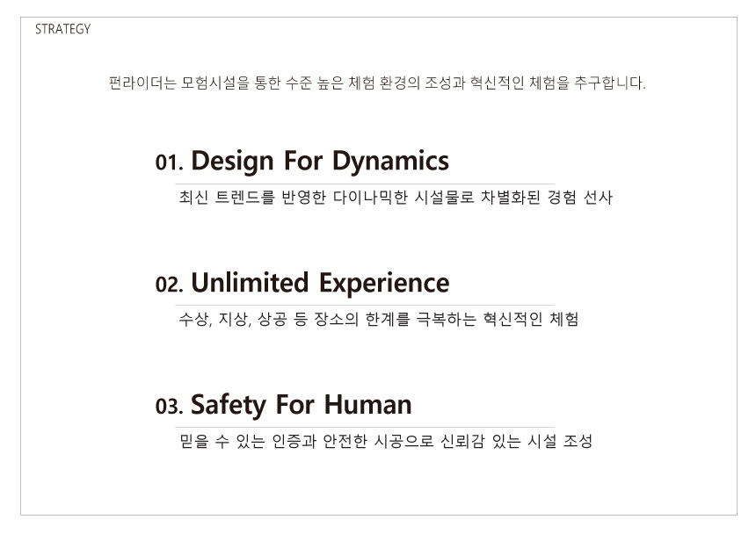Click the description beginning 최신 트렌드를
This screenshot has width=756, height=534.
point(396,197)
